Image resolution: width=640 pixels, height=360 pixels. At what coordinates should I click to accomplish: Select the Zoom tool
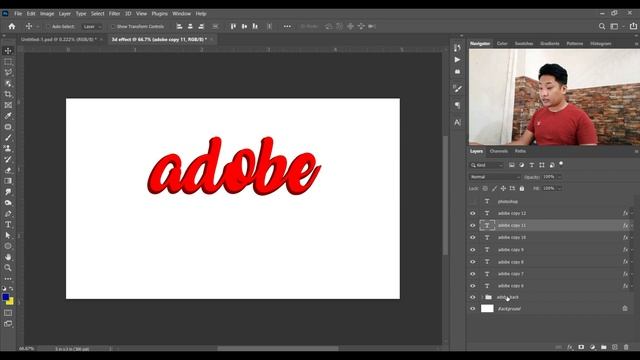(8, 268)
